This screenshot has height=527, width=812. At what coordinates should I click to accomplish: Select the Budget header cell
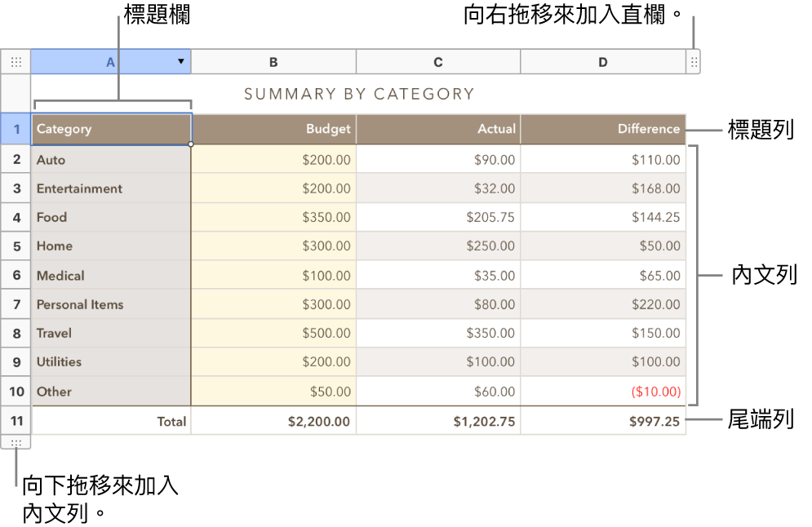point(274,129)
